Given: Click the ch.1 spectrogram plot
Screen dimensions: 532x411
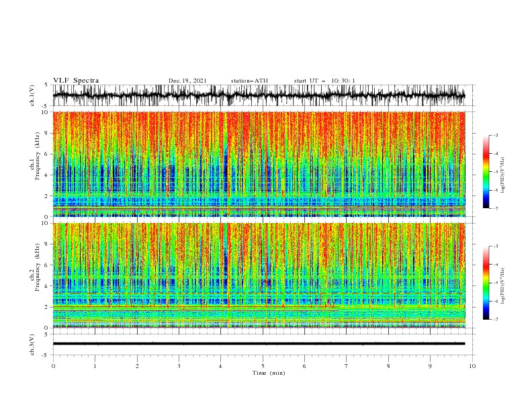Looking at the screenshot, I should (x=259, y=164).
